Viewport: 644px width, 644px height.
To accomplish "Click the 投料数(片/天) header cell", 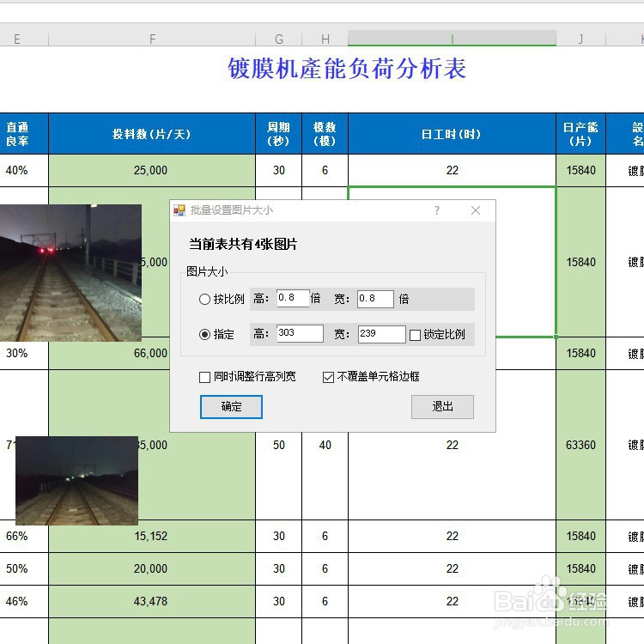I will pos(152,134).
